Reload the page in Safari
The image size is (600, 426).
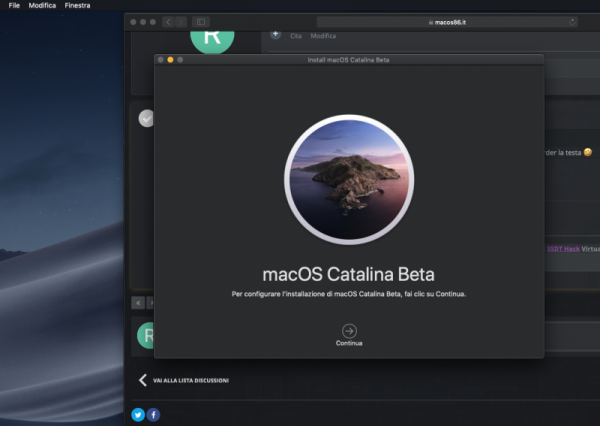[x=572, y=22]
